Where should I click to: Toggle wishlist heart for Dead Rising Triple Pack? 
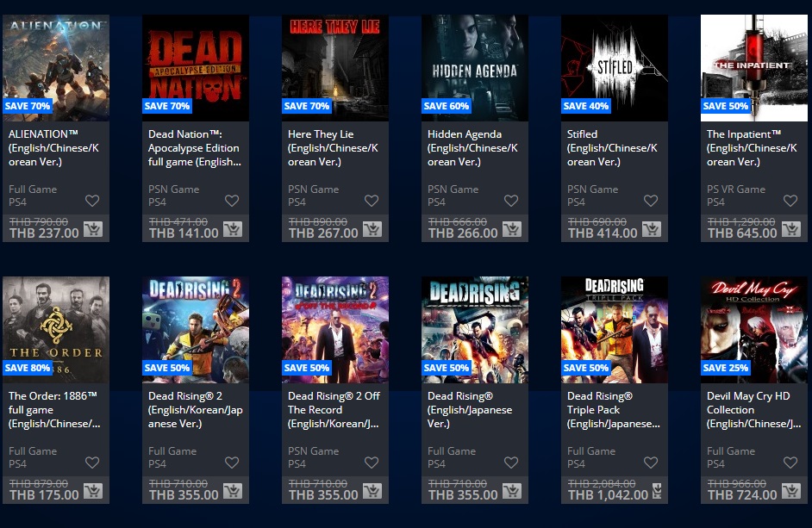tap(651, 463)
